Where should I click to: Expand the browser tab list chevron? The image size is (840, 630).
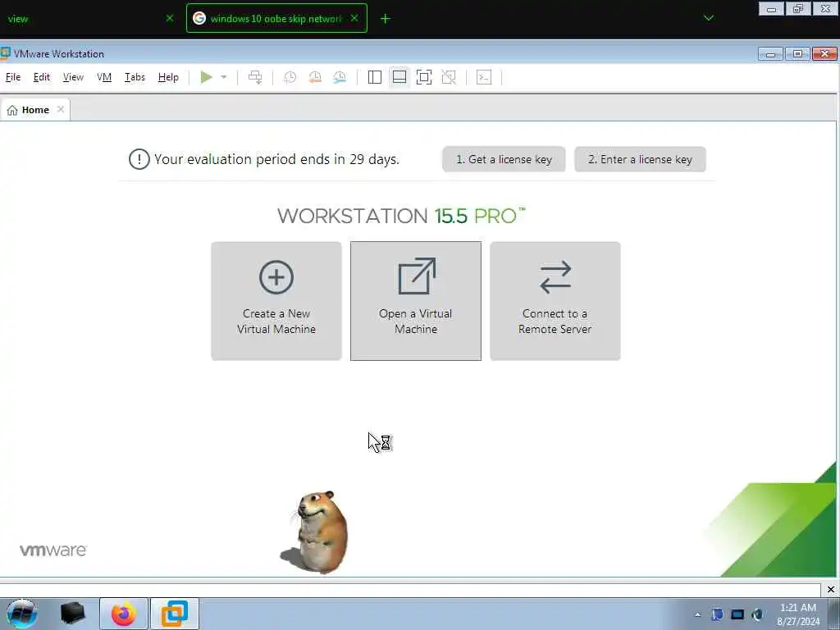point(709,18)
